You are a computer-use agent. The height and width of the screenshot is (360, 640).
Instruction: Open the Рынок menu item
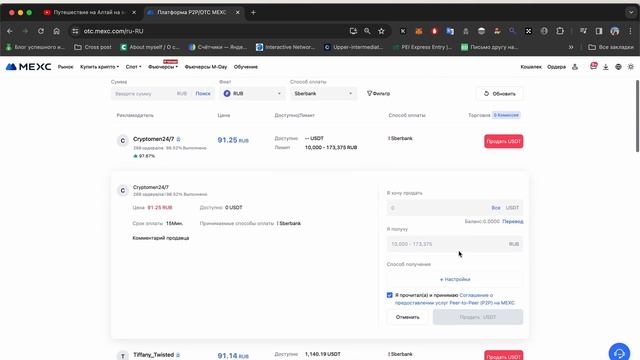click(x=65, y=67)
